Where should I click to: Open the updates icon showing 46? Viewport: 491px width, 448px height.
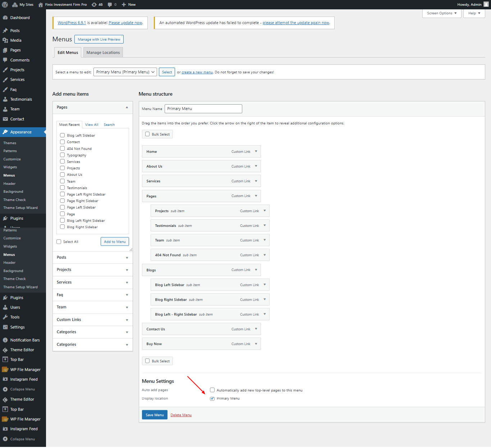(x=94, y=5)
